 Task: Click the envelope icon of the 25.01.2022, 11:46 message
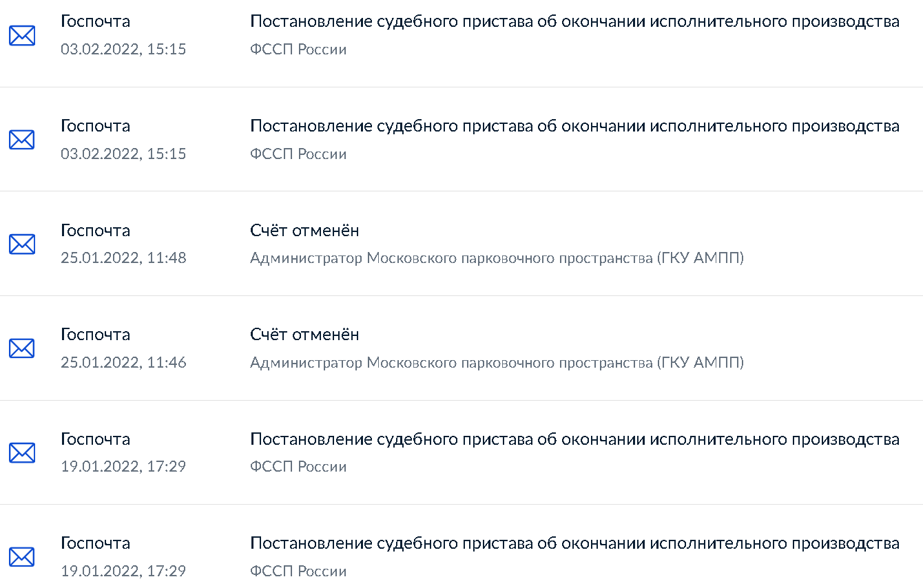(x=22, y=348)
